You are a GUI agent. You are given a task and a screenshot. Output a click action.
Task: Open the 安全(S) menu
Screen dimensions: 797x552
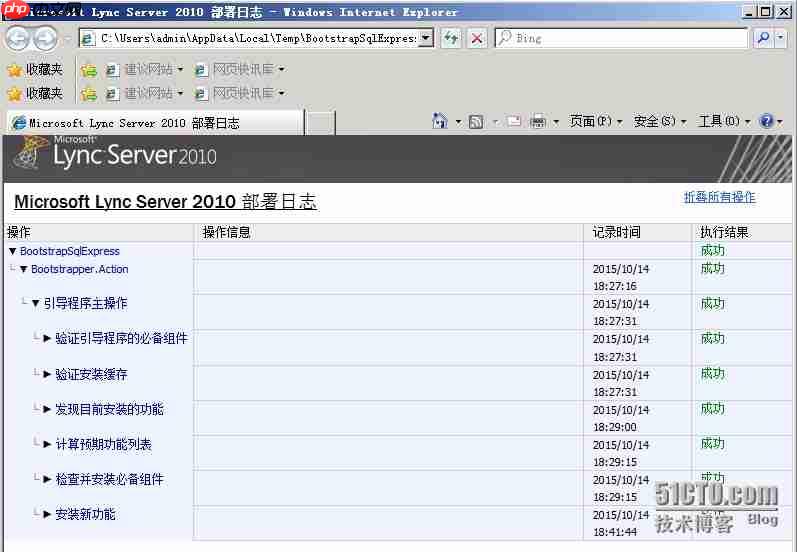coord(659,121)
